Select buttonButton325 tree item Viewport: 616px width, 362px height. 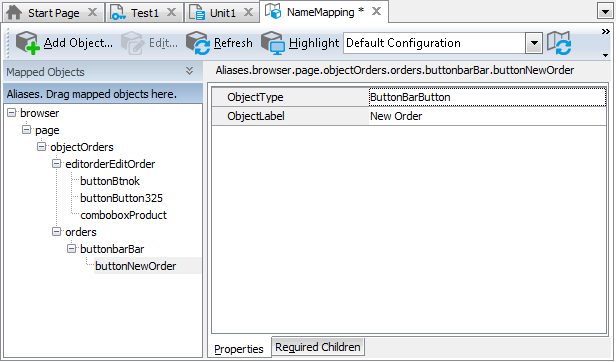[121, 198]
